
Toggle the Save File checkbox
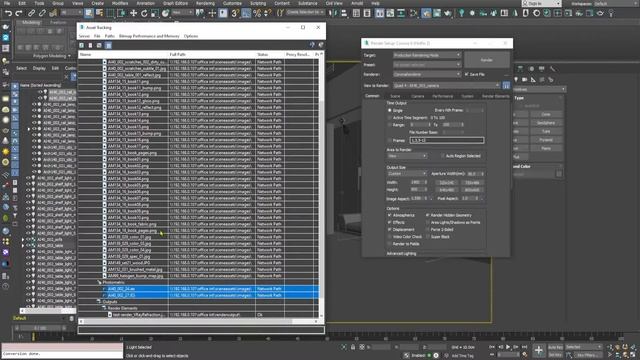pyautogui.click(x=467, y=74)
